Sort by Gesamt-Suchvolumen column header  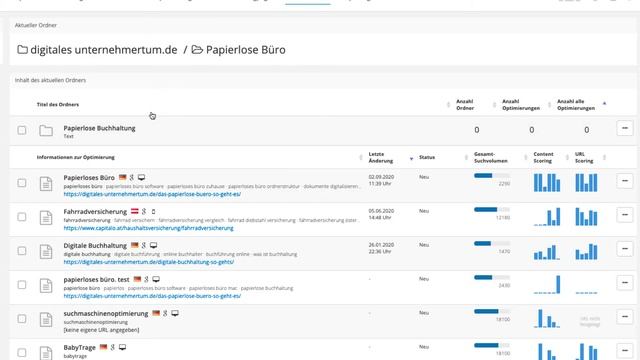click(491, 158)
